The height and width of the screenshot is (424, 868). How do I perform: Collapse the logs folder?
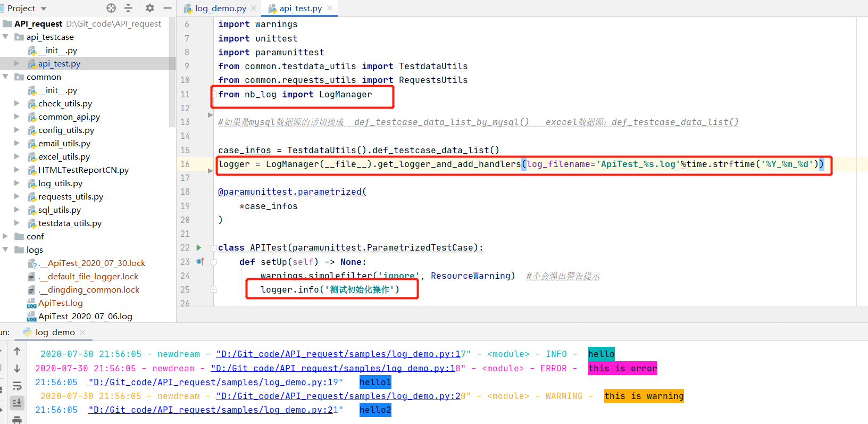pyautogui.click(x=5, y=250)
